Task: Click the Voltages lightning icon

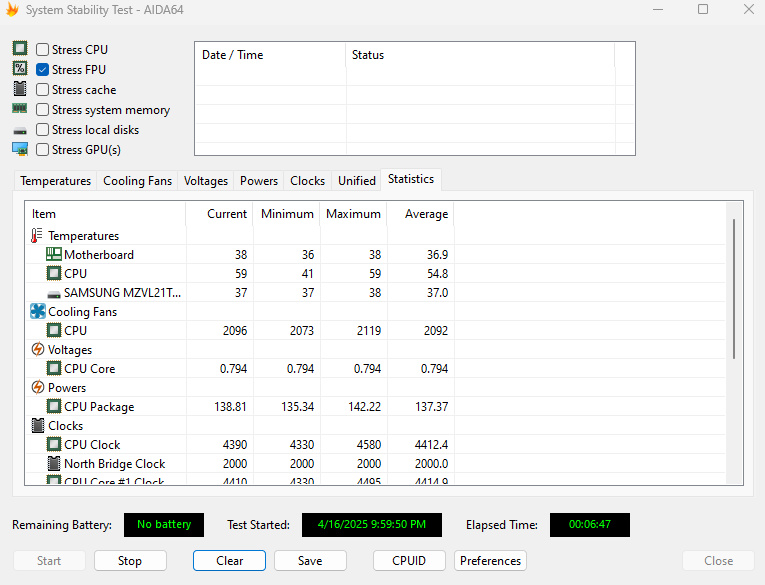Action: 38,349
